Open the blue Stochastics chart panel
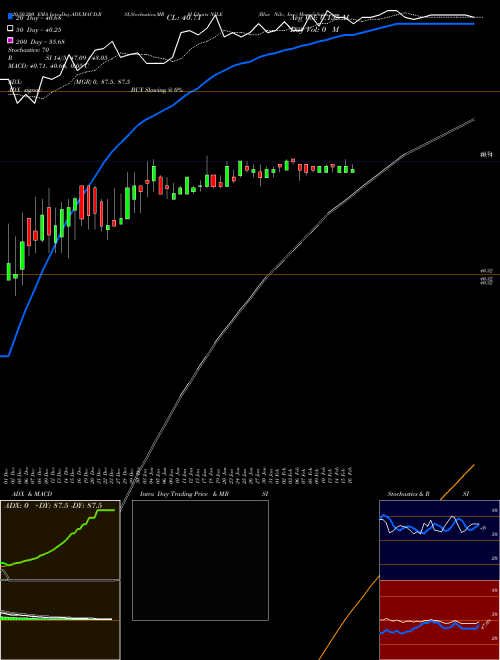This screenshot has width=500, height=660. [439, 540]
